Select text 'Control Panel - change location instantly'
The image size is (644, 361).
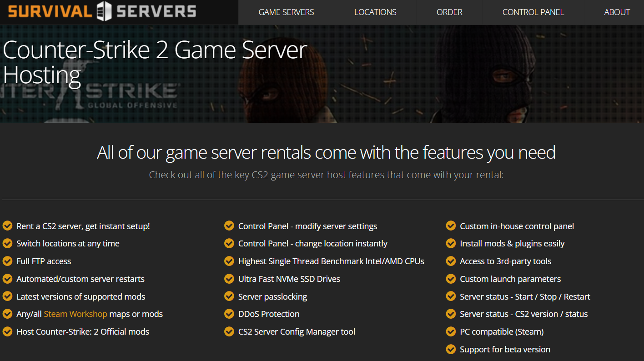[313, 244]
